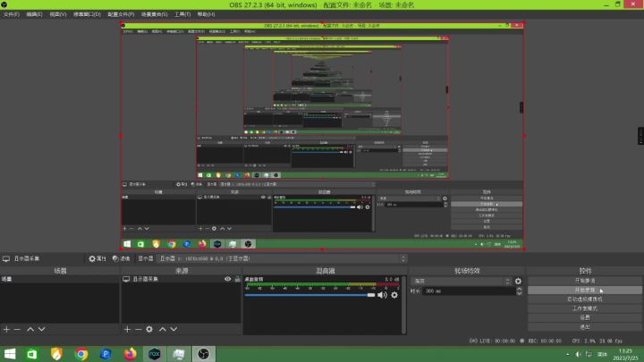This screenshot has width=644, height=362.
Task: Open source properties gear in Sources panel
Action: [x=149, y=329]
